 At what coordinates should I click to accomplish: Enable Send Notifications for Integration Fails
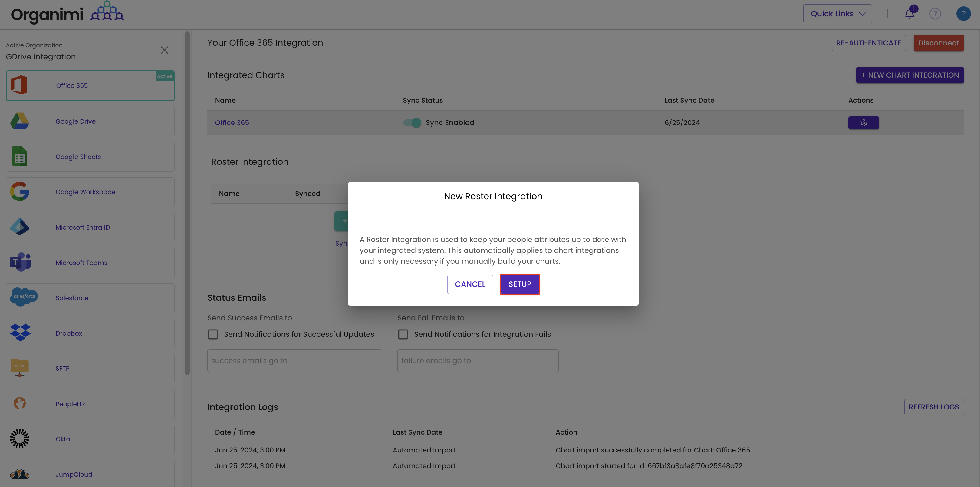click(403, 334)
